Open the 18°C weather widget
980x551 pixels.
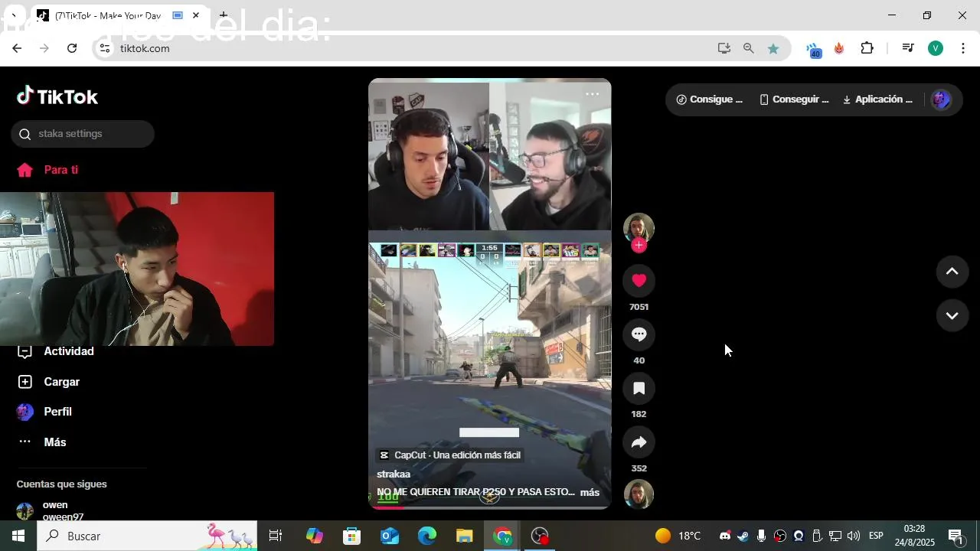click(678, 536)
